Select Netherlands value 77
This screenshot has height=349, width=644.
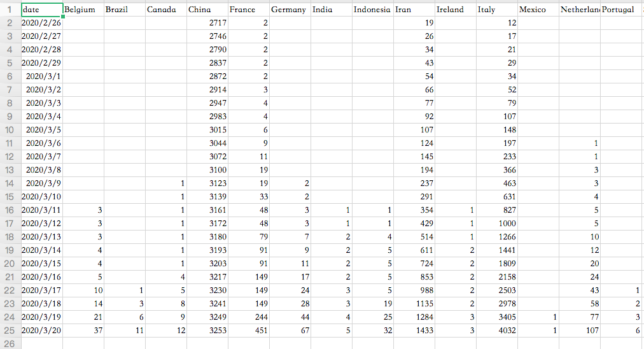(580, 317)
